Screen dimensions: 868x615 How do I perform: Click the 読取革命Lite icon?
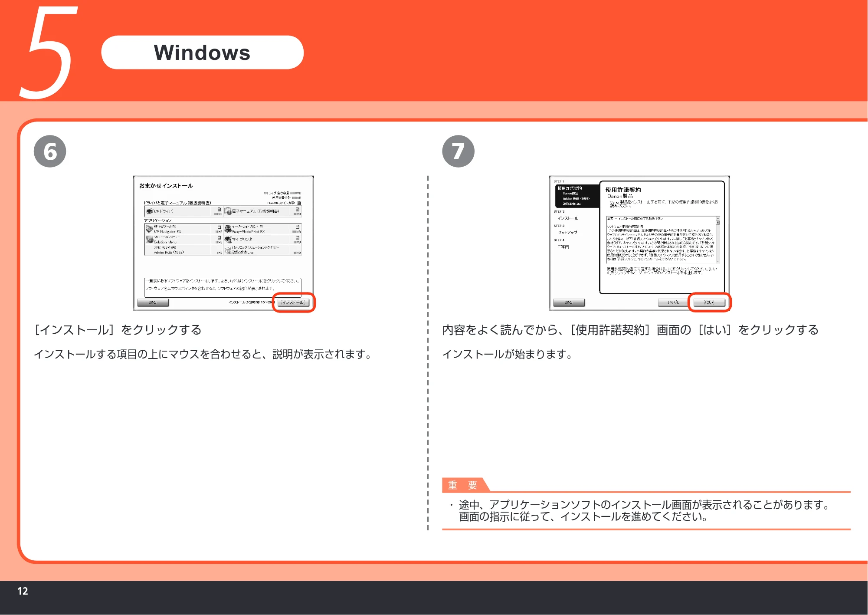(x=228, y=250)
